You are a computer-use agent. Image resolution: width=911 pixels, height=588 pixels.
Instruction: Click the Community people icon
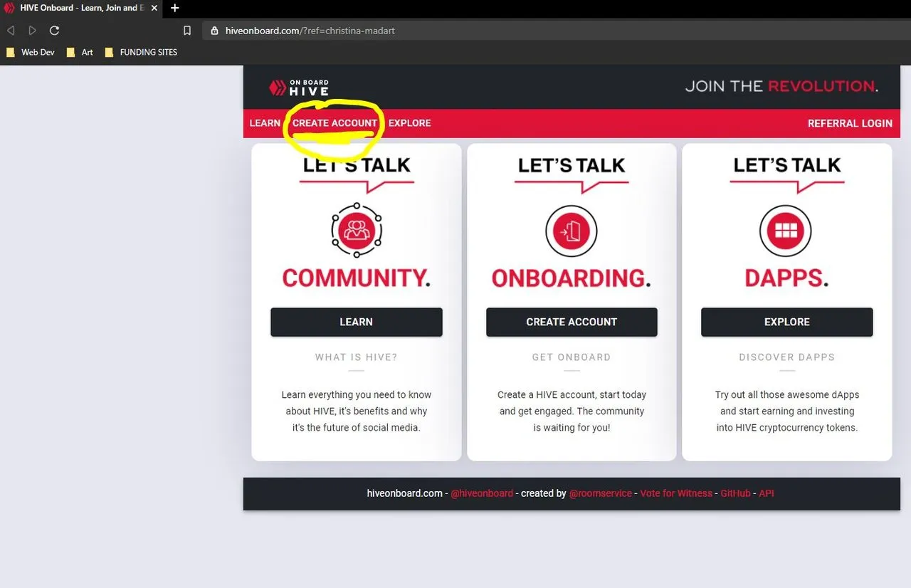click(357, 230)
